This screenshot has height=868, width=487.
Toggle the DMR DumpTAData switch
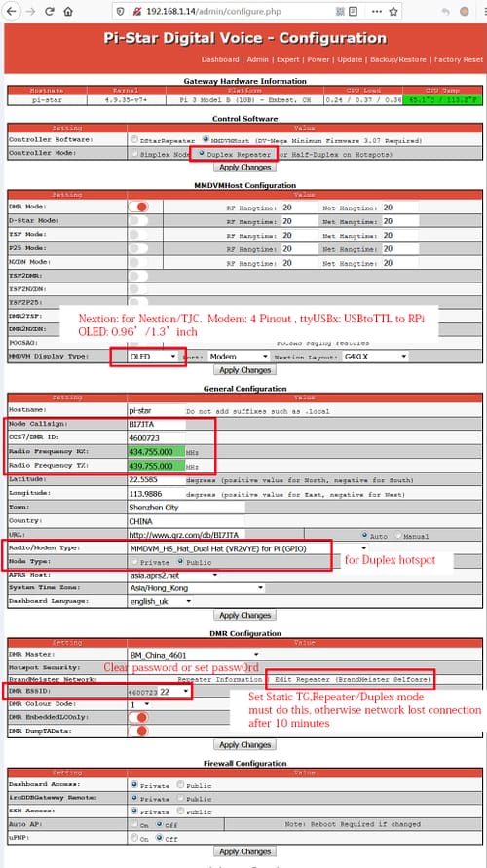138,731
